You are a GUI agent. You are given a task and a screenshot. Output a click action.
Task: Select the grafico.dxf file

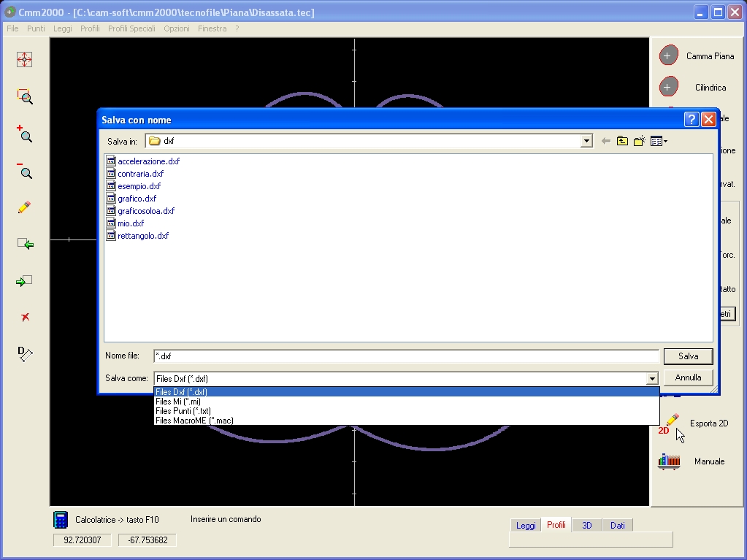pyautogui.click(x=137, y=198)
